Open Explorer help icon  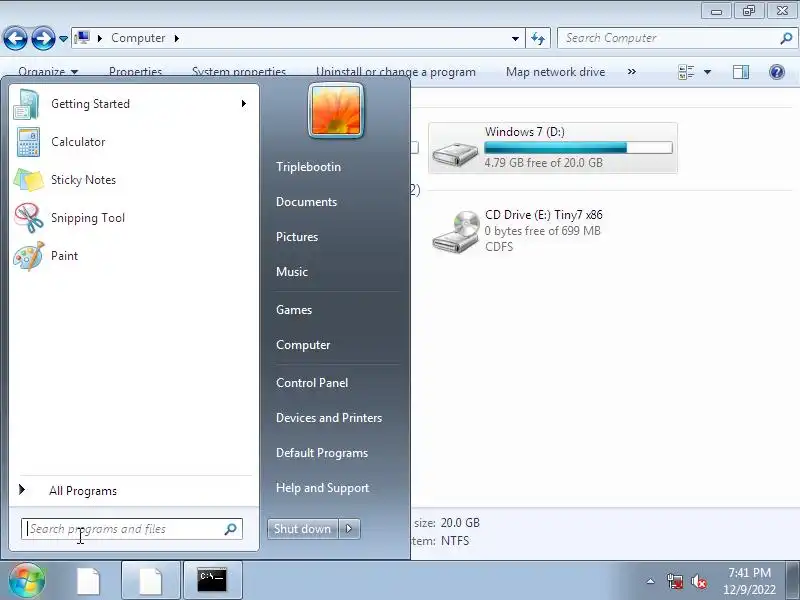pyautogui.click(x=777, y=72)
